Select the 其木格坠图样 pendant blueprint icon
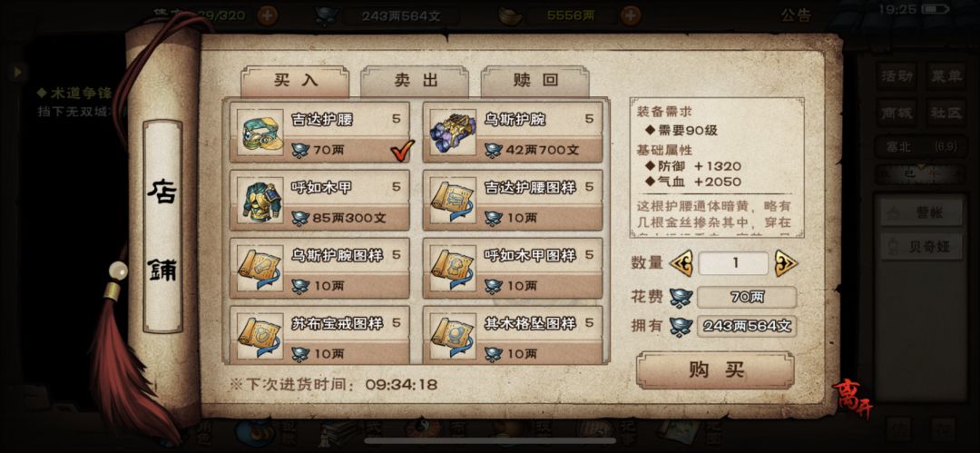980x453 pixels. 453,336
